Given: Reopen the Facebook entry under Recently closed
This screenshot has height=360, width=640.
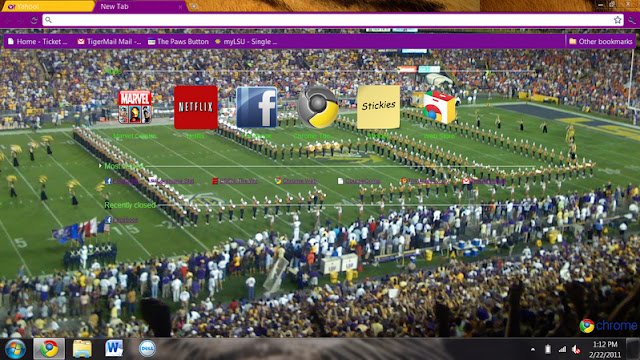Looking at the screenshot, I should point(122,220).
